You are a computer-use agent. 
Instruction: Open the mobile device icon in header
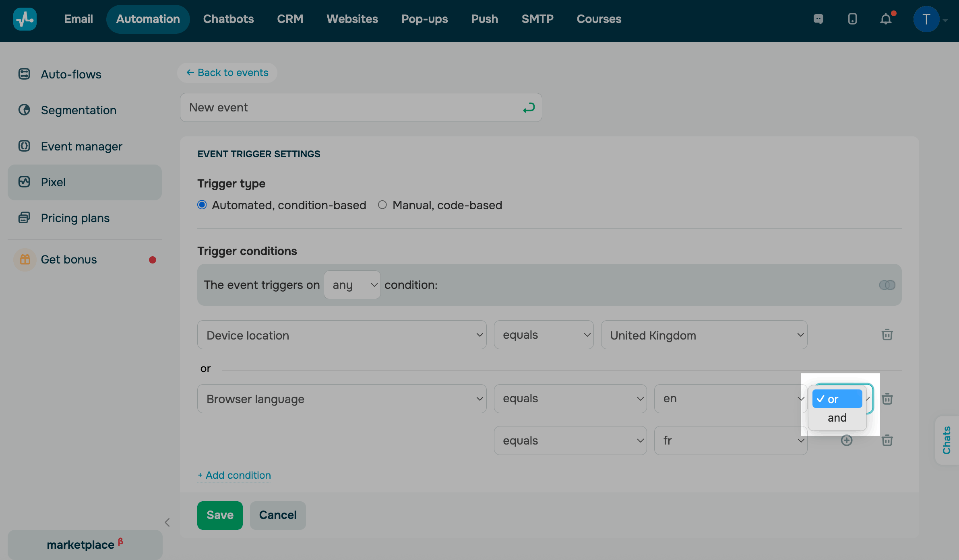coord(852,19)
